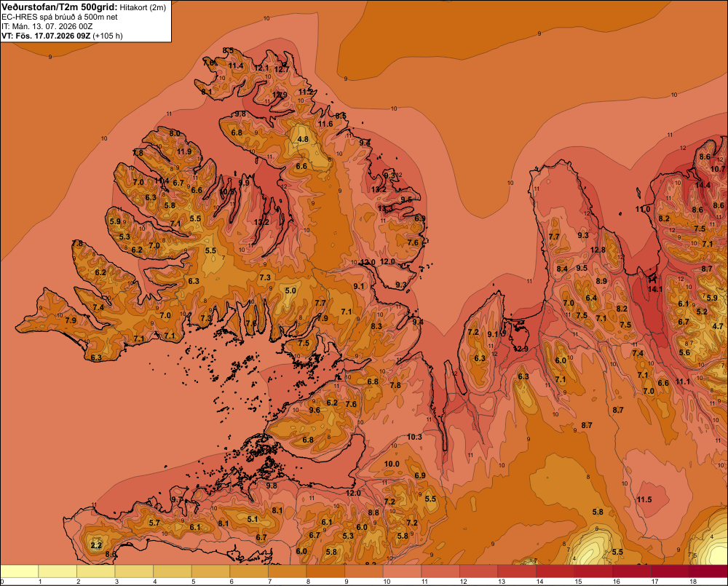The image size is (728, 586).
Task: Click the 14.4 temperature value on the map
Action: click(703, 185)
